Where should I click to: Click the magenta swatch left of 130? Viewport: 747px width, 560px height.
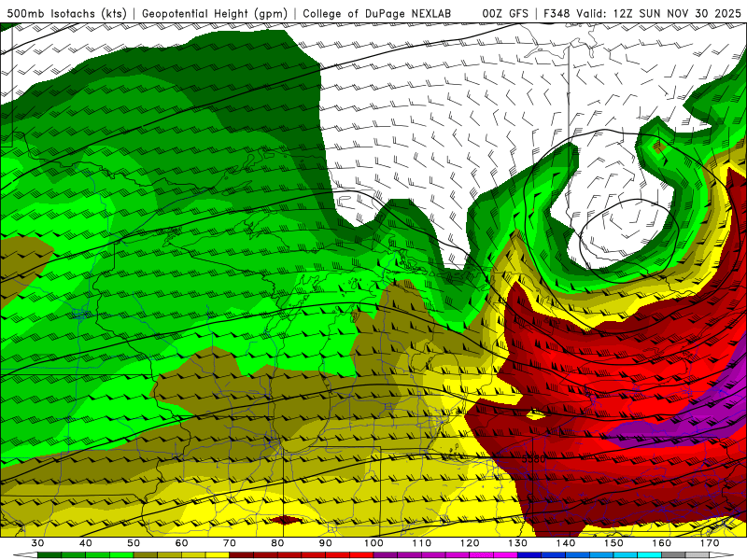point(505,555)
